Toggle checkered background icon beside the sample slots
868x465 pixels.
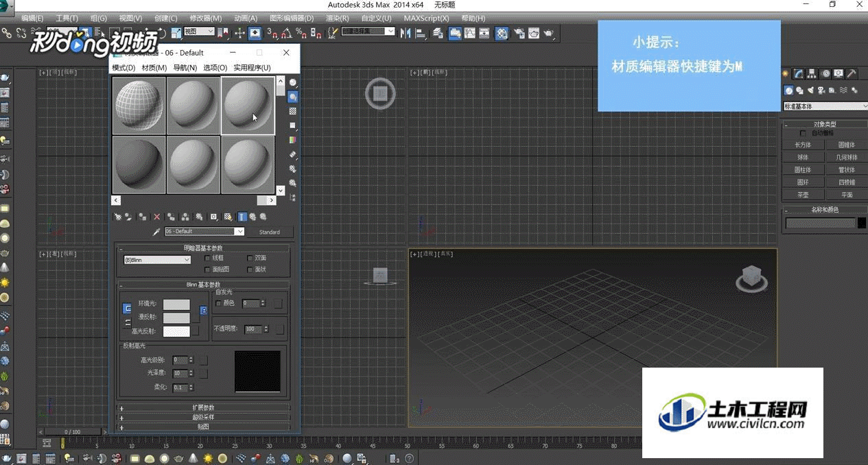pos(293,111)
